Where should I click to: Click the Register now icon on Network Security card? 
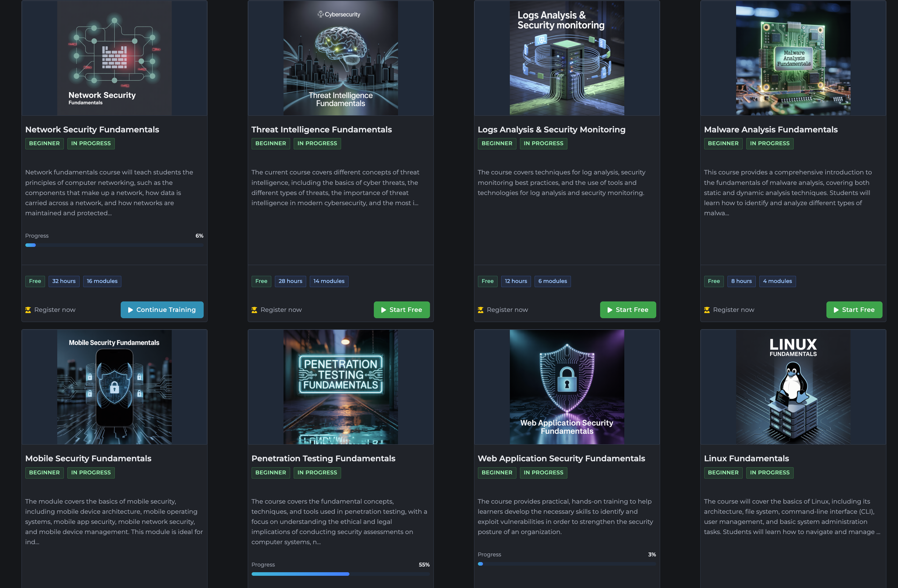click(x=28, y=310)
